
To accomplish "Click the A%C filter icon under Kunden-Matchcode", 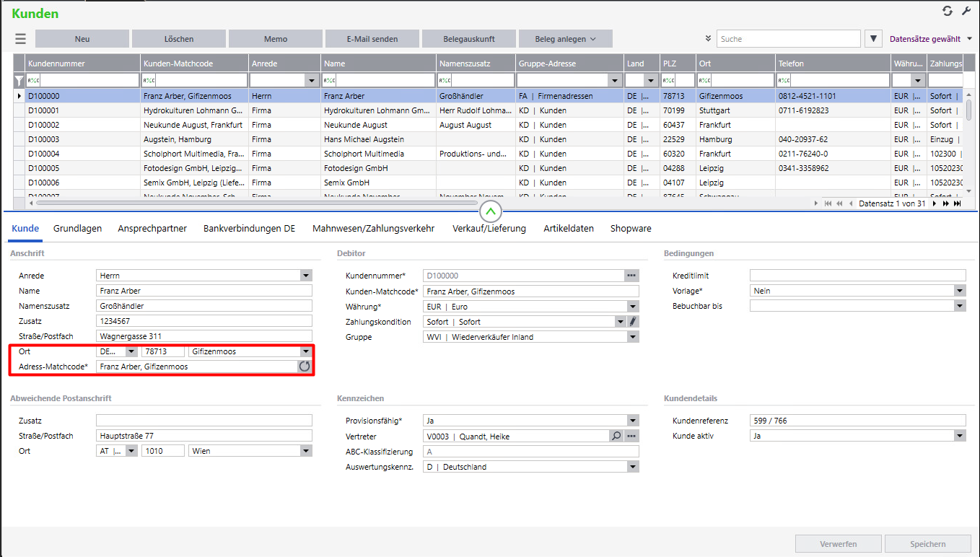I will point(149,81).
